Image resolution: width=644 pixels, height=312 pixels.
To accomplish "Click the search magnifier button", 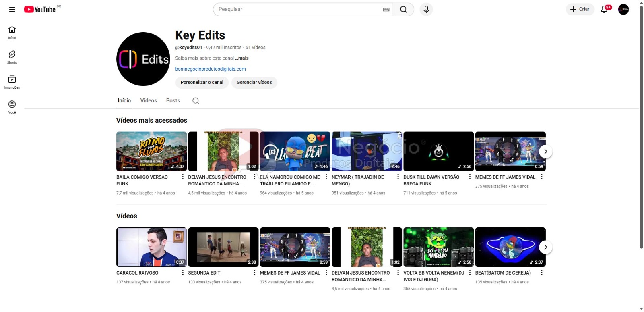I will click(403, 9).
